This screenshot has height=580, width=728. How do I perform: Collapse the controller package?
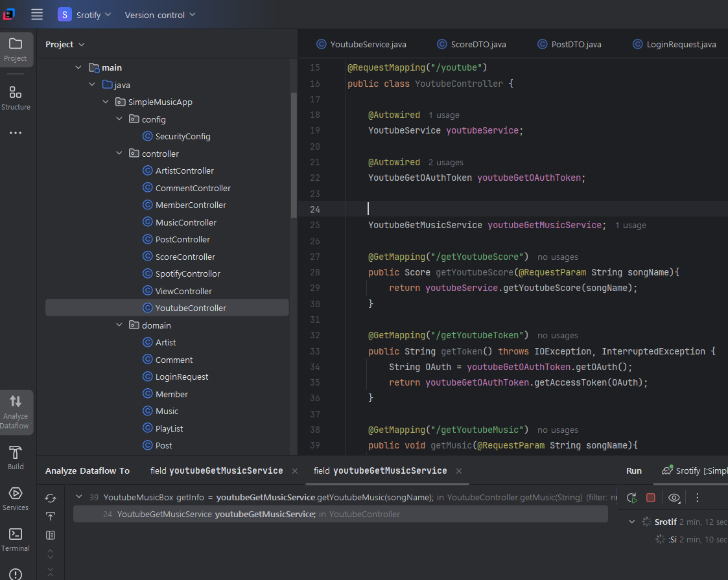(119, 153)
